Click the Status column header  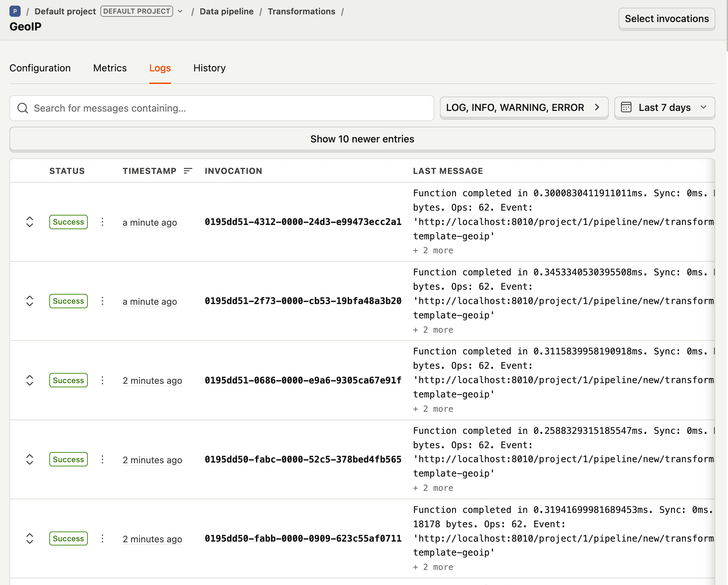tap(67, 171)
